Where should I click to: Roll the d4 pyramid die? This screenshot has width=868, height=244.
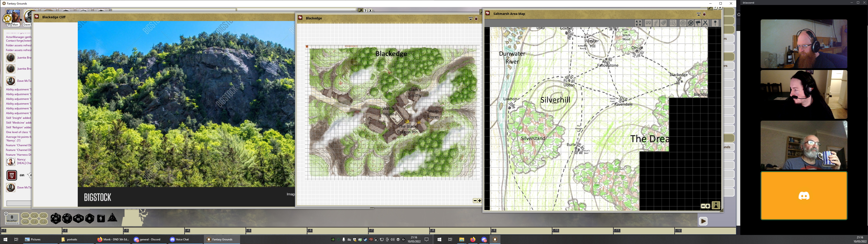coord(112,218)
